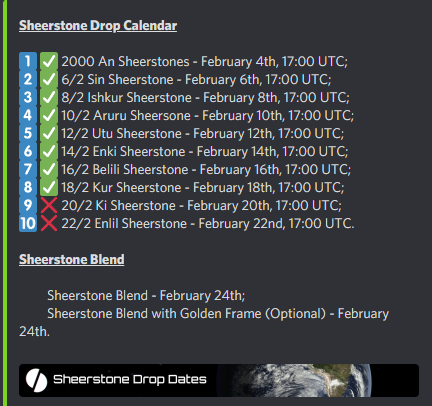Open the Sheerstone Drop Dates banner image
432x406 pixels.
tap(219, 380)
